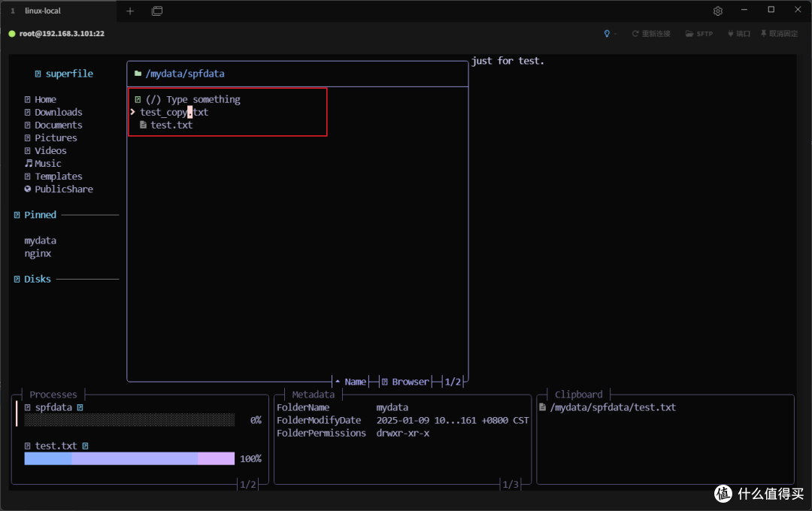This screenshot has width=812, height=511.
Task: Open the PublicShare sidebar entry
Action: [59, 189]
